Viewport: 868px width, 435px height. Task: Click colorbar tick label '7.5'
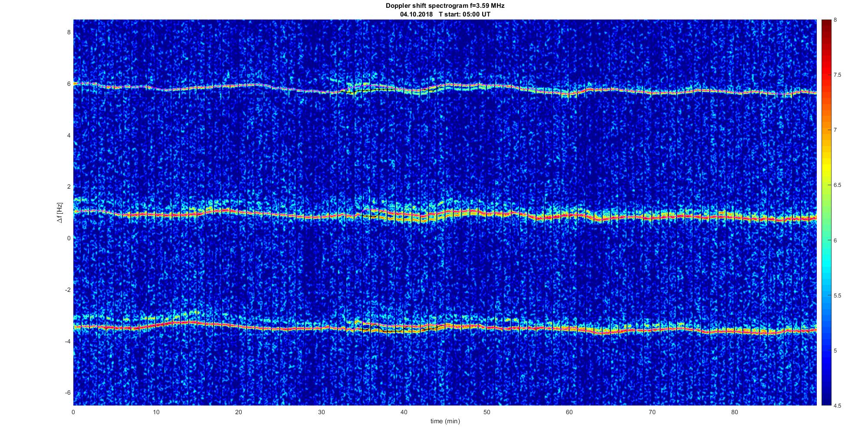[837, 75]
